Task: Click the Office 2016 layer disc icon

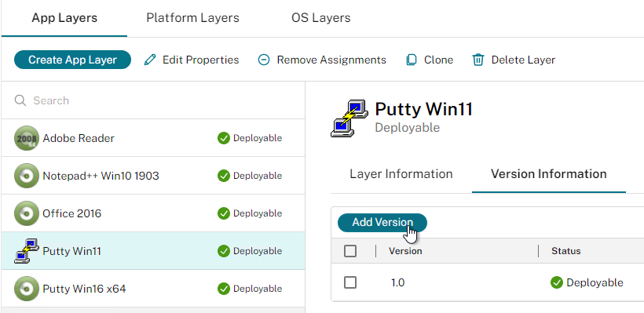Action: click(x=26, y=213)
